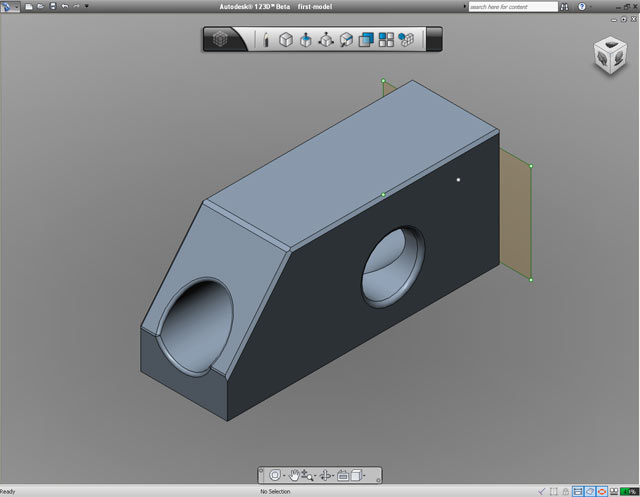
Task: Select the Modify cube-with-brush tool
Action: point(346,40)
